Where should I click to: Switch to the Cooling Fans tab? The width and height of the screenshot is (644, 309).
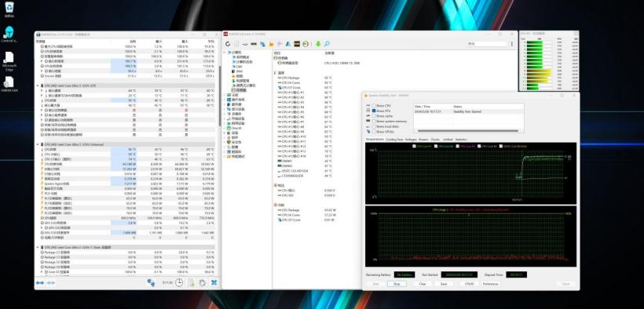394,140
